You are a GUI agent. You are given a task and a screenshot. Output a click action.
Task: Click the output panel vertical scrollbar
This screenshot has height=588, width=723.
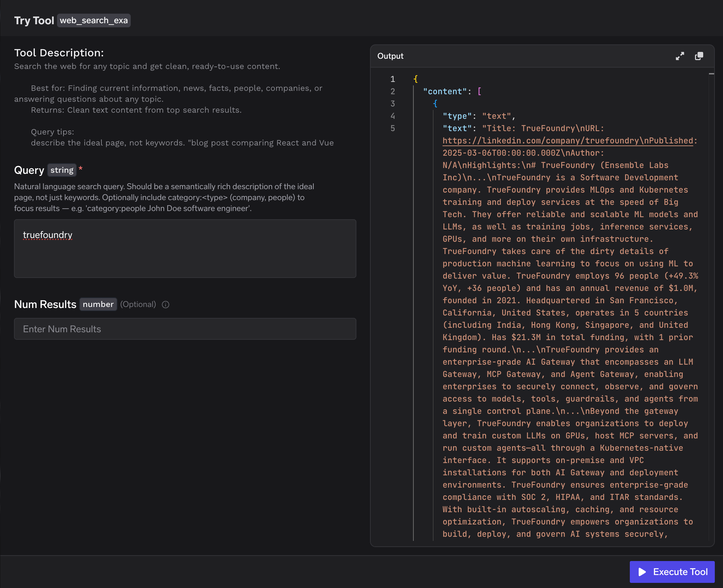click(711, 304)
